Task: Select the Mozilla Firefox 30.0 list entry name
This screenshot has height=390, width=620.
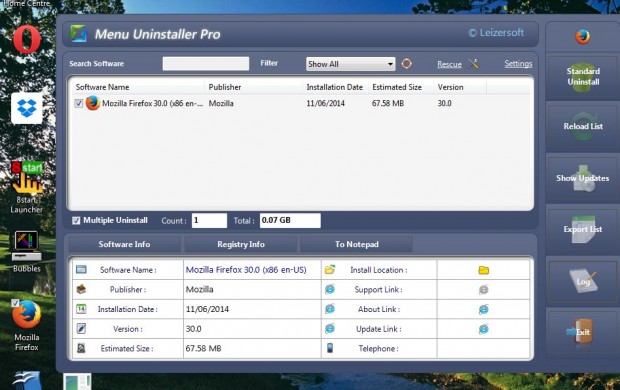Action: click(x=153, y=103)
